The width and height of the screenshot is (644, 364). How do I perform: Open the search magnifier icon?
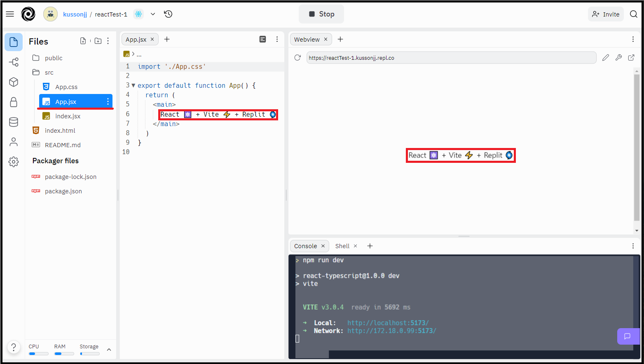pyautogui.click(x=634, y=14)
